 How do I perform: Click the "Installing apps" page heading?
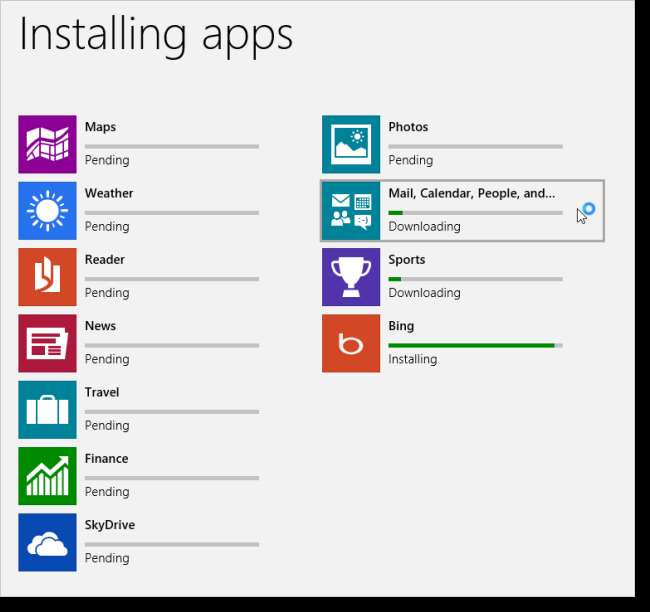coord(156,36)
